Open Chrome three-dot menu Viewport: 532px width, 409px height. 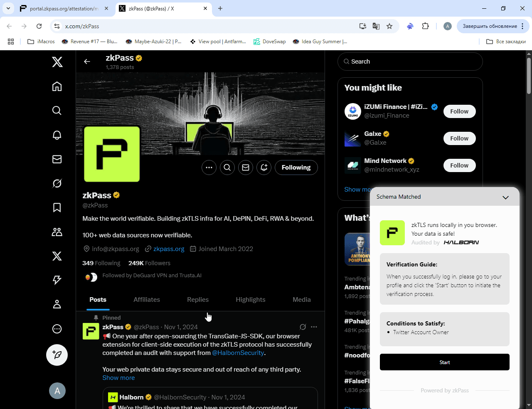click(x=522, y=26)
